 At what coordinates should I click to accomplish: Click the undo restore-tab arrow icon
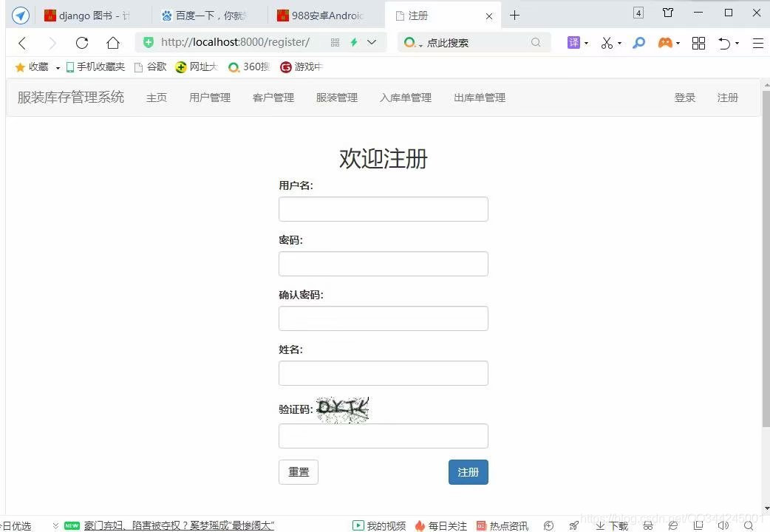pyautogui.click(x=724, y=44)
